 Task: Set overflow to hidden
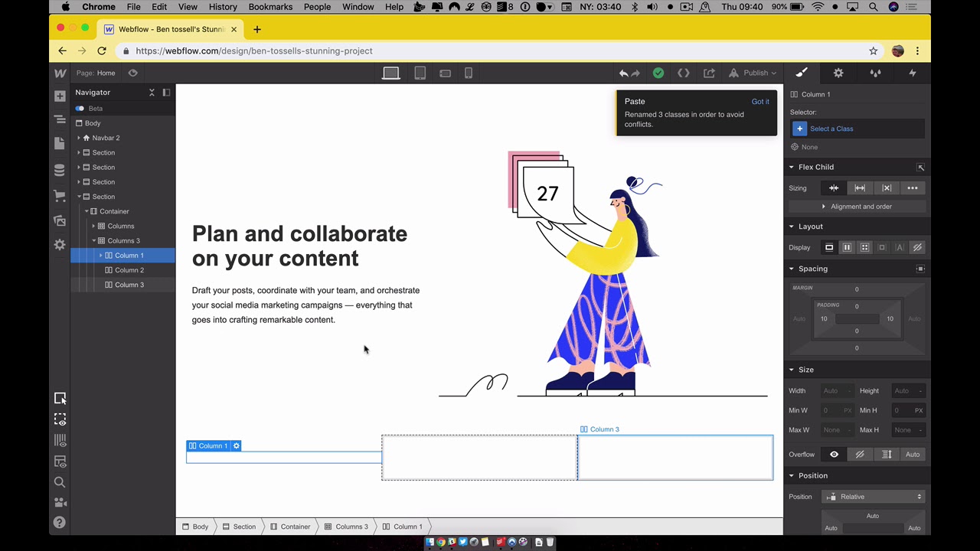pos(860,455)
